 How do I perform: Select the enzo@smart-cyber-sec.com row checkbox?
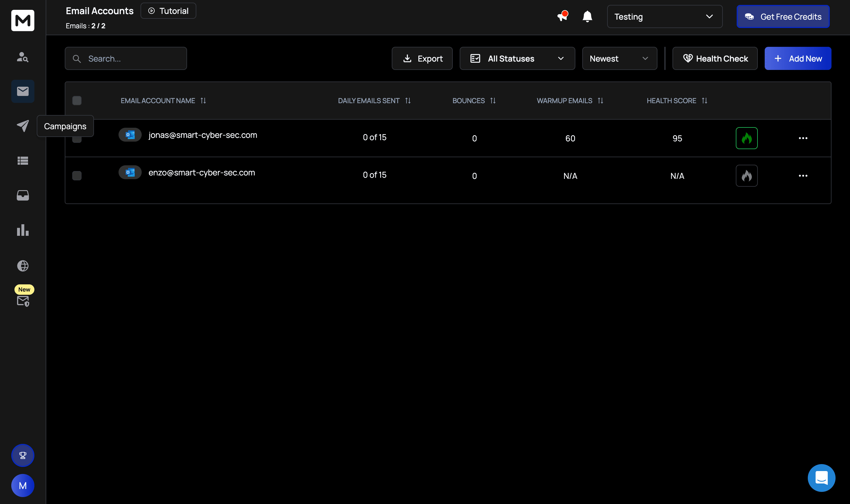tap(77, 176)
